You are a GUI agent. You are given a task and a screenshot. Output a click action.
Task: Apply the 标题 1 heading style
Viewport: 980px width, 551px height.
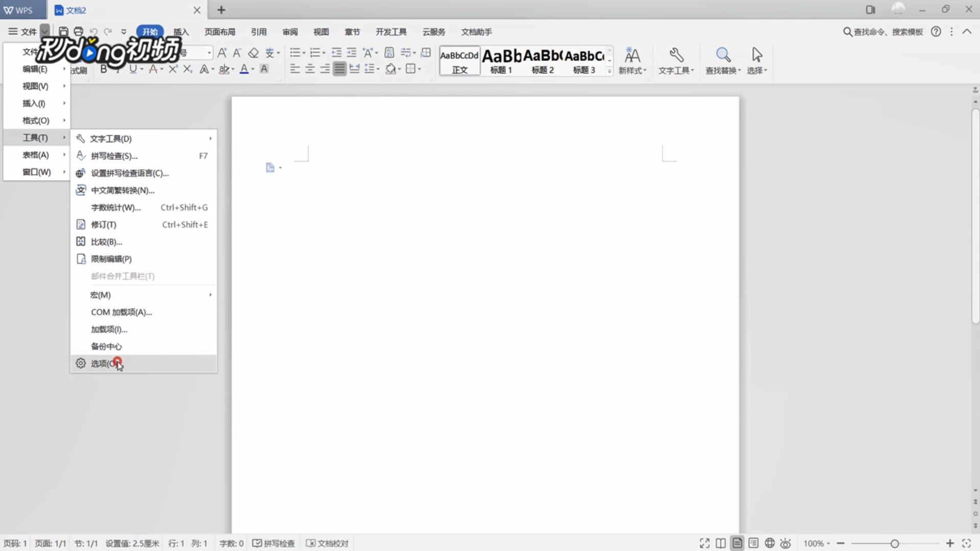501,61
